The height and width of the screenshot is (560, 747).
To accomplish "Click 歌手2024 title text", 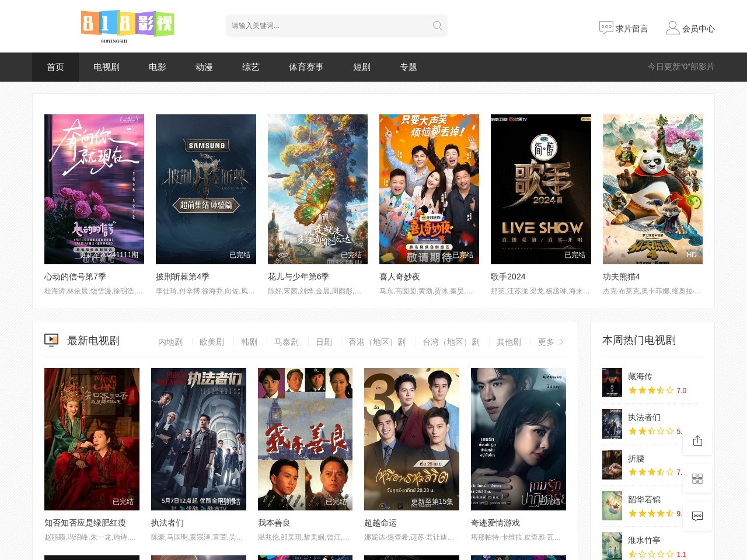I will (x=508, y=276).
